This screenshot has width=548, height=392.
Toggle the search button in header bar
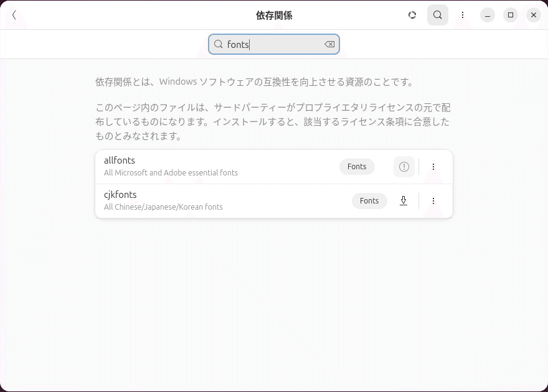(x=438, y=15)
